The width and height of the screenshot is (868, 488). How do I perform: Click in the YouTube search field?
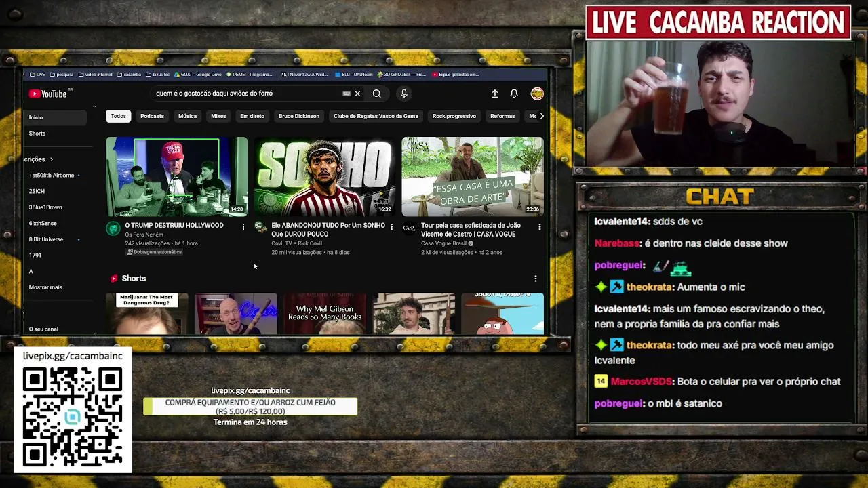[x=248, y=94]
